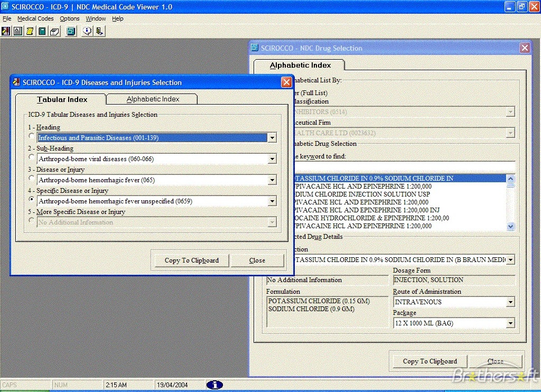Click the yellow scroll toolbar icon
The width and height of the screenshot is (541, 392).
(x=30, y=31)
